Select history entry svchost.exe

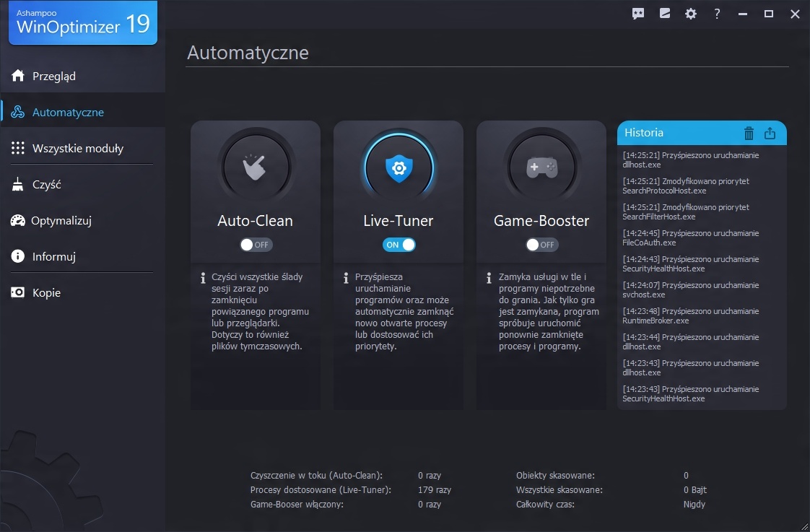pyautogui.click(x=691, y=289)
